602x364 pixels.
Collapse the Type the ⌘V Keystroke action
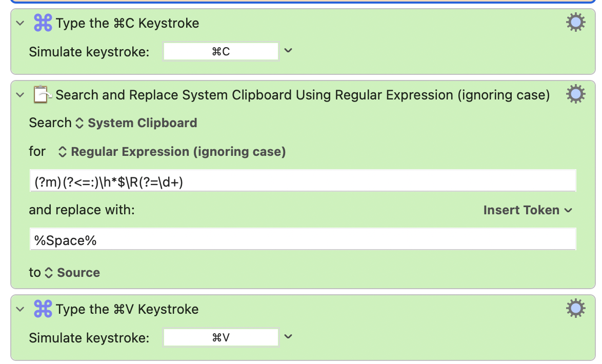[x=20, y=309]
